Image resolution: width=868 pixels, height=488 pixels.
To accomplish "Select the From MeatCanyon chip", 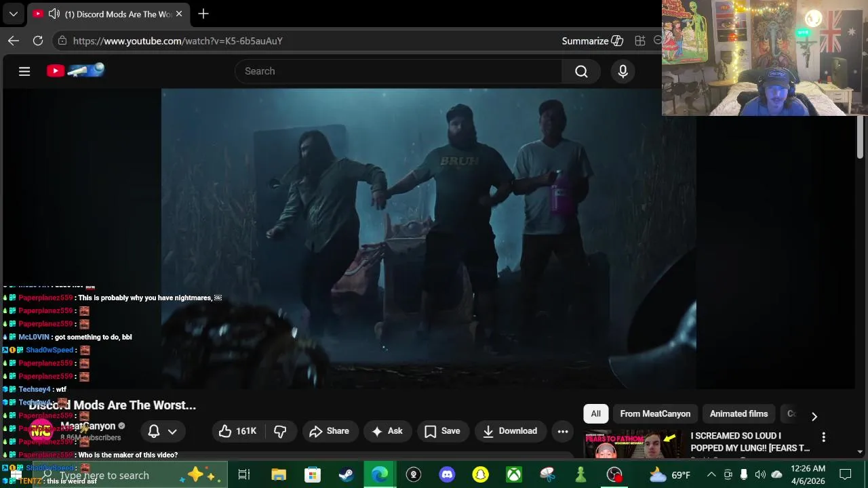I will (x=655, y=413).
